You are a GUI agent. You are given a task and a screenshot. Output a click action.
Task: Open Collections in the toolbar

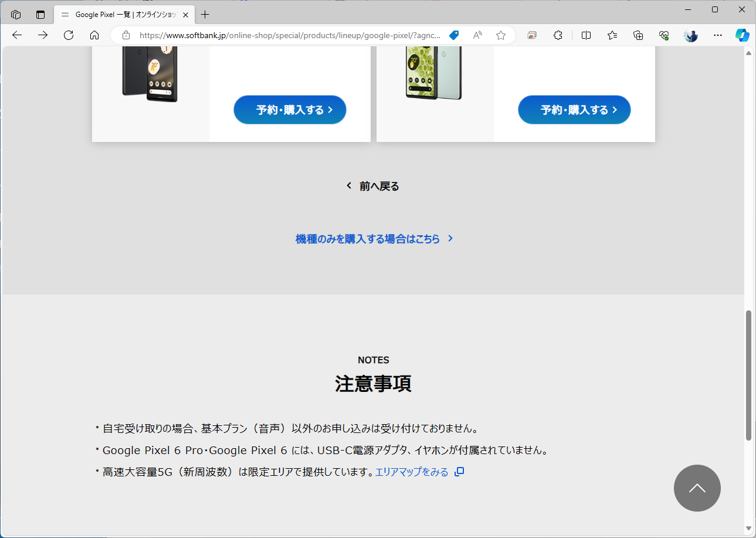pos(638,35)
